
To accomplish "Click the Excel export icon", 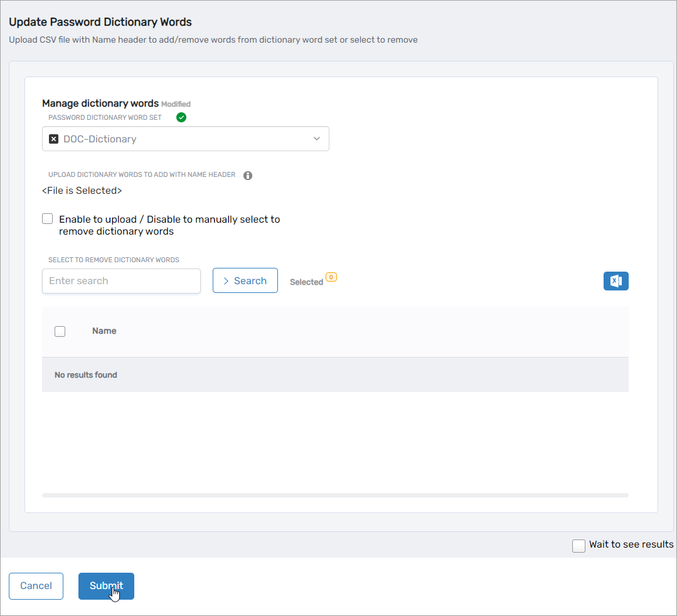I will [616, 281].
